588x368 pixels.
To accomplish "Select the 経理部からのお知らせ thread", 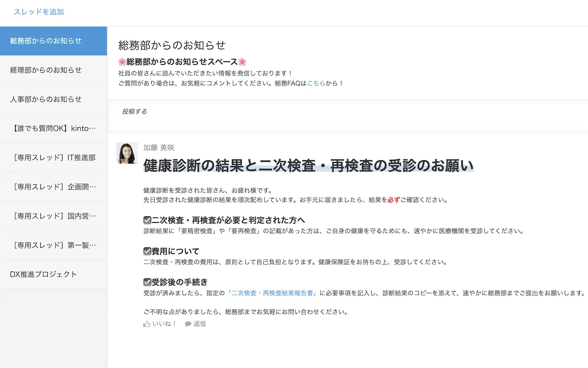I will [x=46, y=70].
